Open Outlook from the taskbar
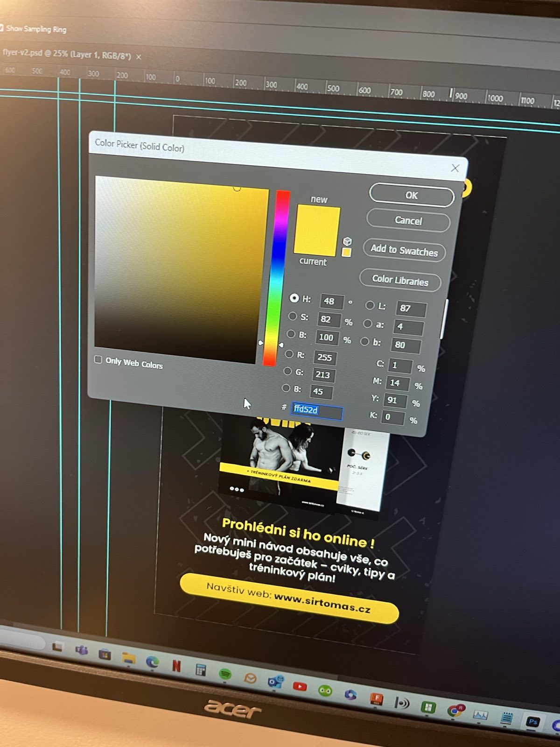The width and height of the screenshot is (560, 747). point(274,682)
